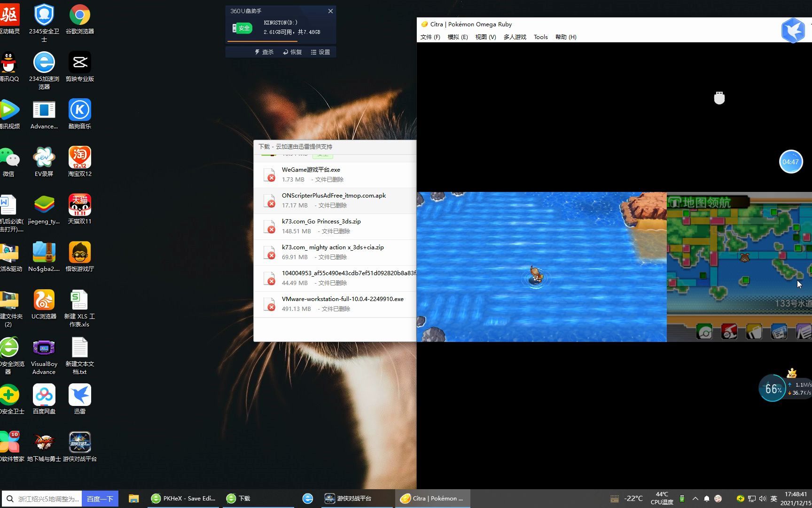The height and width of the screenshot is (508, 812).
Task: Select the 104004953_af55c490e43c download entry
Action: pos(335,278)
